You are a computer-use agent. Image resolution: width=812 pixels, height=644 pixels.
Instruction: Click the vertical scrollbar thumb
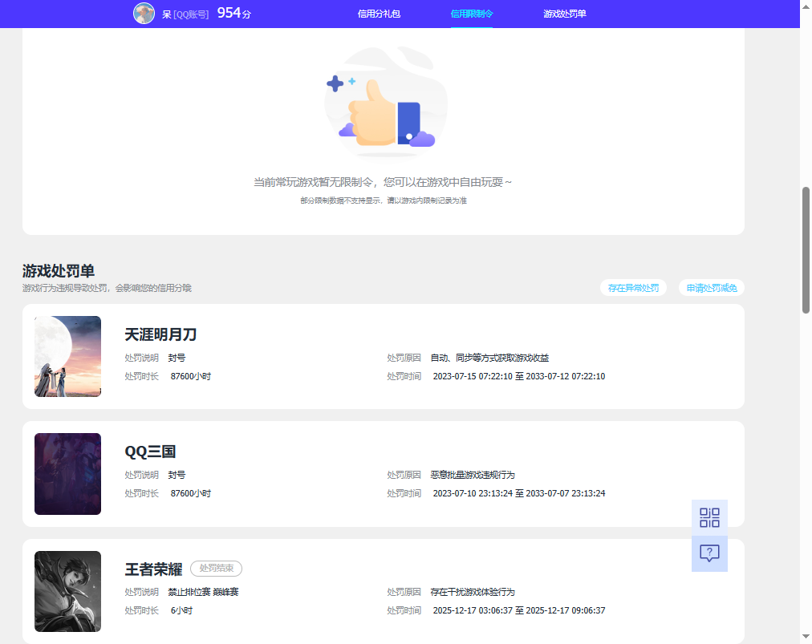point(806,250)
